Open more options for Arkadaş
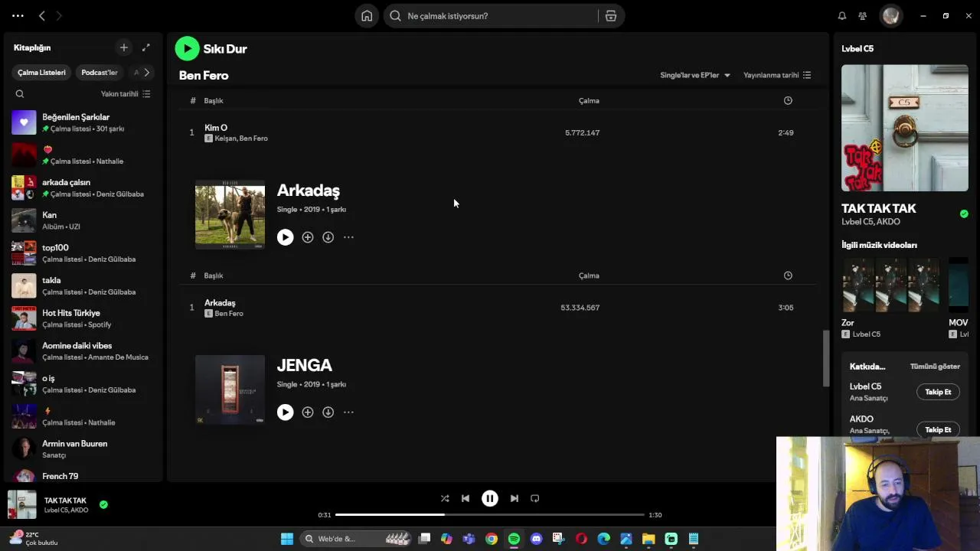The width and height of the screenshot is (980, 551). 348,237
